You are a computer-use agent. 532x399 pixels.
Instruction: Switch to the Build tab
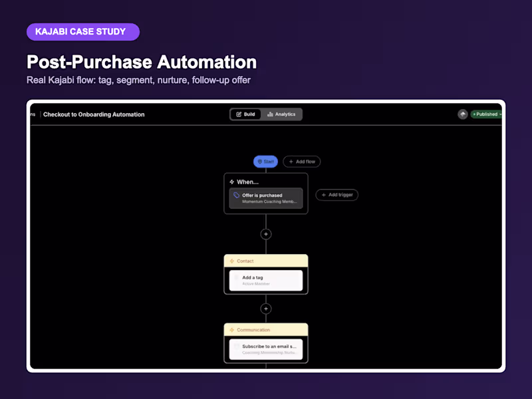pos(245,114)
